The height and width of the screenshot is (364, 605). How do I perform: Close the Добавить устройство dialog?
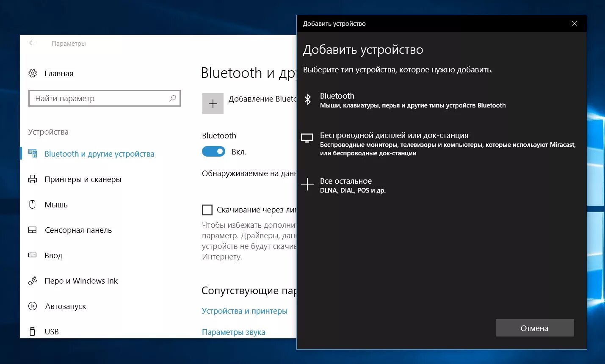pos(575,23)
